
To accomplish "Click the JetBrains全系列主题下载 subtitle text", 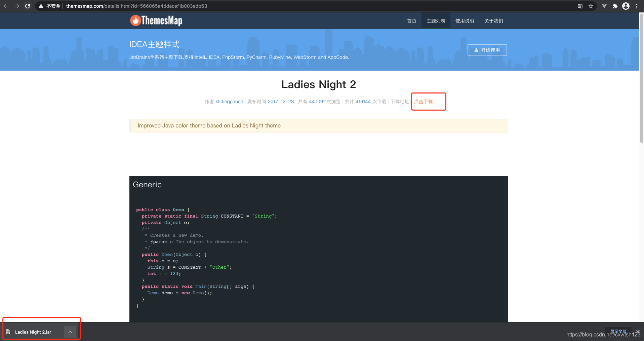I will coord(239,57).
